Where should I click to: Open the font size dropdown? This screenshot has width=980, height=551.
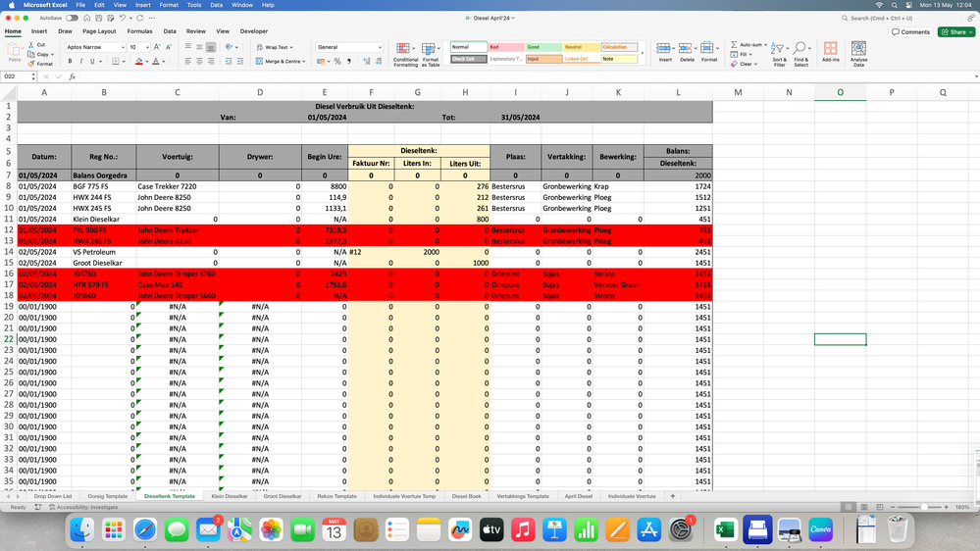(x=147, y=47)
